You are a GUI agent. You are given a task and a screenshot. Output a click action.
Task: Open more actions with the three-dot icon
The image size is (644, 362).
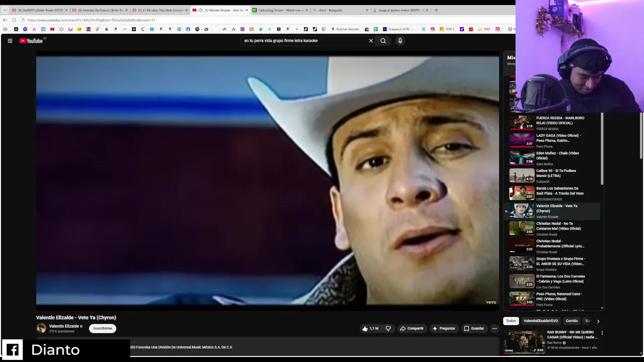(x=494, y=328)
